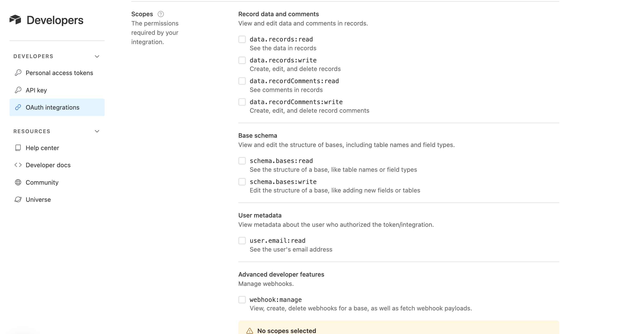The width and height of the screenshot is (644, 334).
Task: Select the Personal access tokens key icon
Action: [18, 73]
